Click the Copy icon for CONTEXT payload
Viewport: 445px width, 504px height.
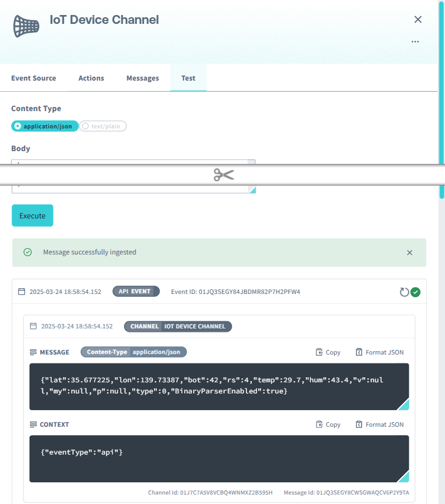(328, 424)
